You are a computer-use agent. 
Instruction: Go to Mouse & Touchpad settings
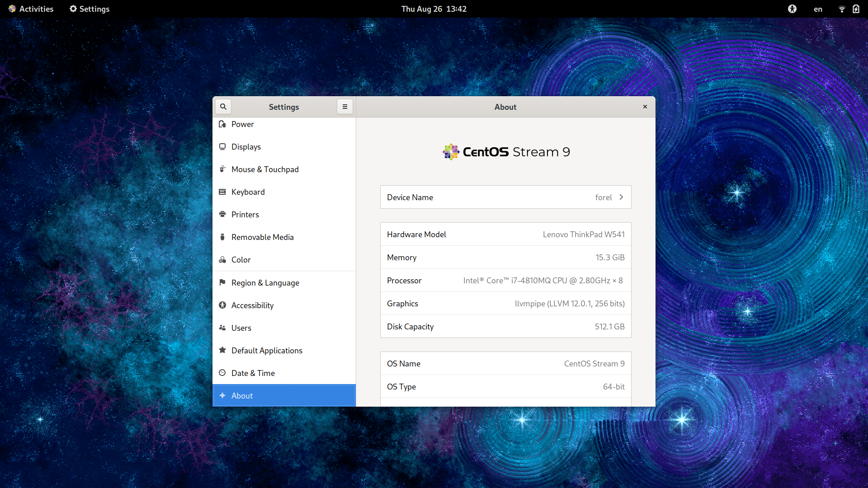pyautogui.click(x=284, y=169)
